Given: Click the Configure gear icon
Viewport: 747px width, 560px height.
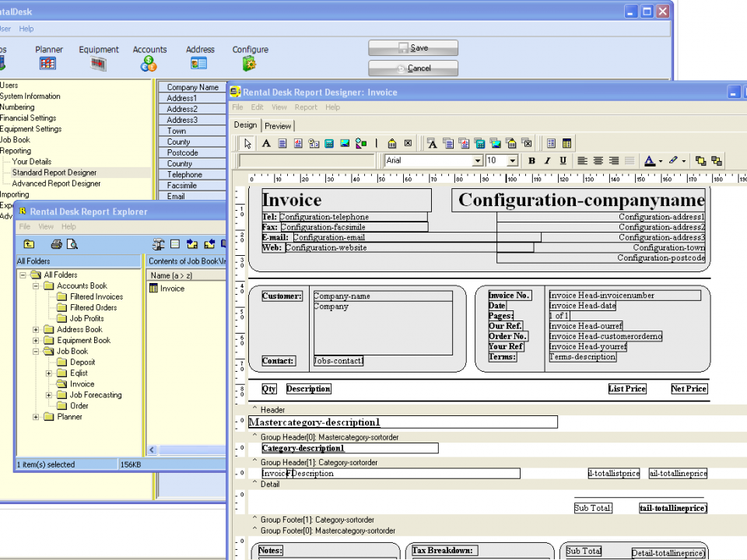Looking at the screenshot, I should coord(250,64).
